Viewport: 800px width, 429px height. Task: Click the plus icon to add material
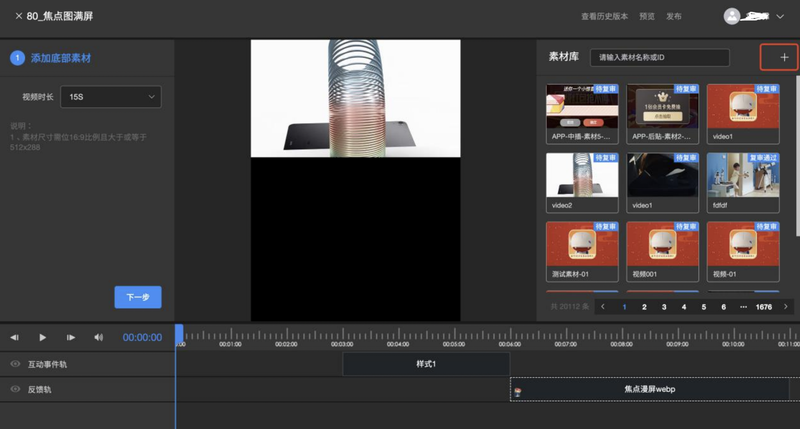784,57
